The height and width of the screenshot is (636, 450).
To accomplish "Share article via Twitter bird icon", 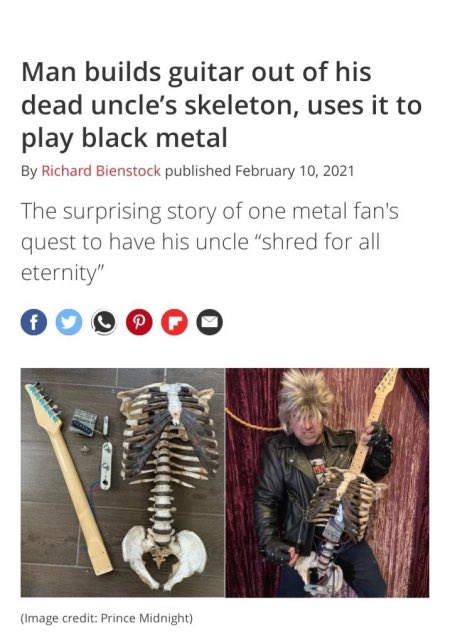I will [x=69, y=322].
